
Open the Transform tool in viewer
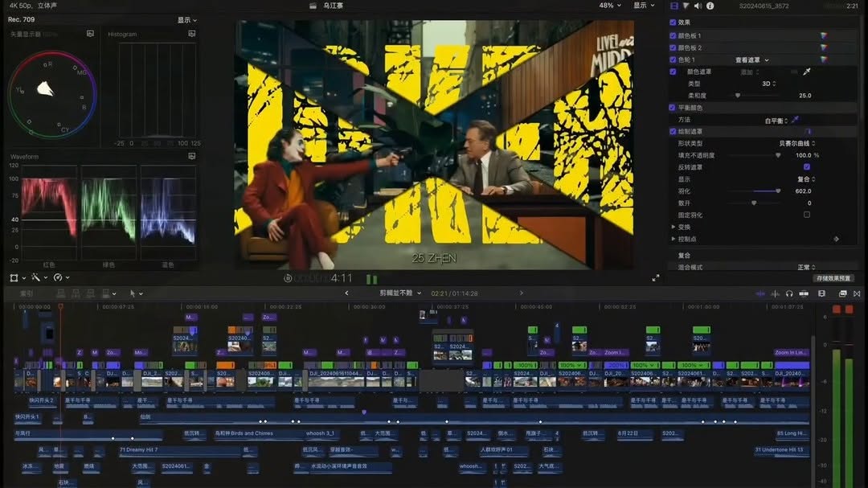(14, 277)
